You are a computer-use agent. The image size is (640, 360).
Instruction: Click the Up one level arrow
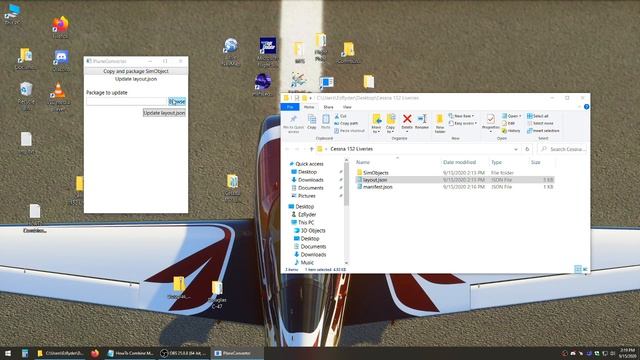pos(311,149)
